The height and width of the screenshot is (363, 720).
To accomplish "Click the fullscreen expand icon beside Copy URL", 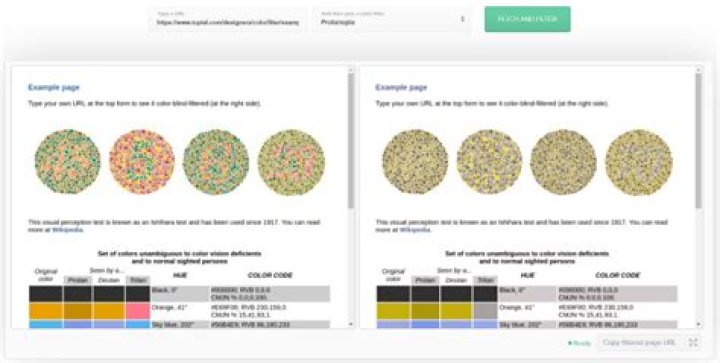I will (693, 343).
